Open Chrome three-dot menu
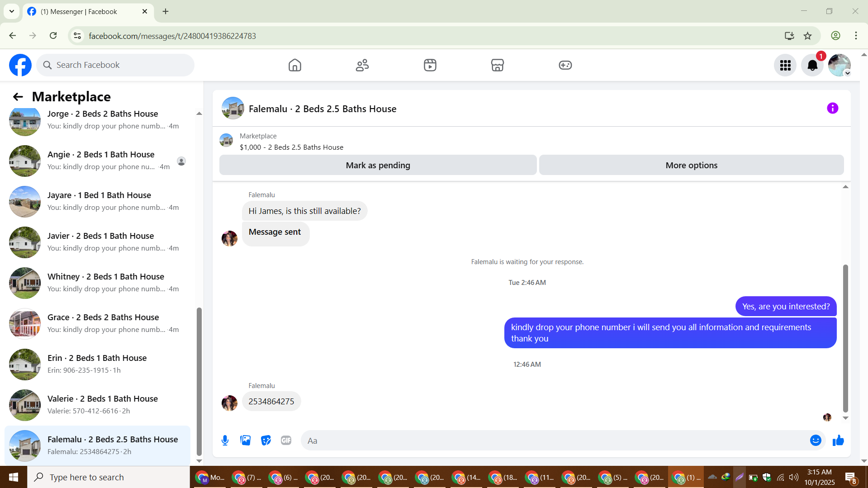This screenshot has width=868, height=488. pos(856,36)
